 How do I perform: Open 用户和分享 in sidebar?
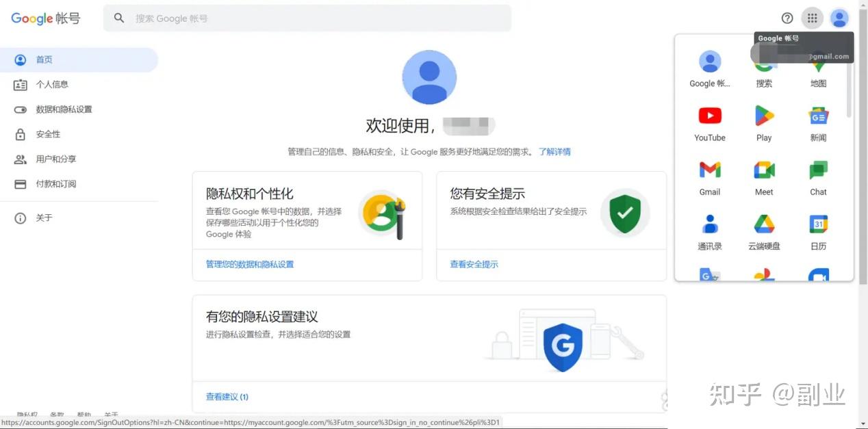(79, 159)
